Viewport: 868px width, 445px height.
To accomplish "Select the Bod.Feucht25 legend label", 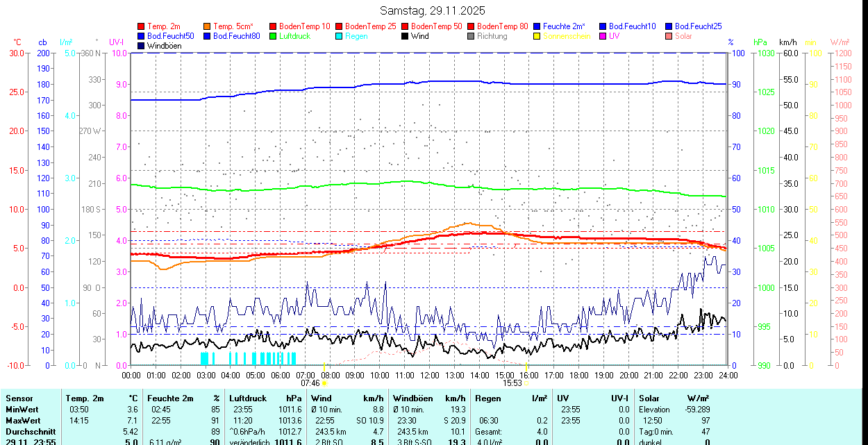I will [698, 26].
